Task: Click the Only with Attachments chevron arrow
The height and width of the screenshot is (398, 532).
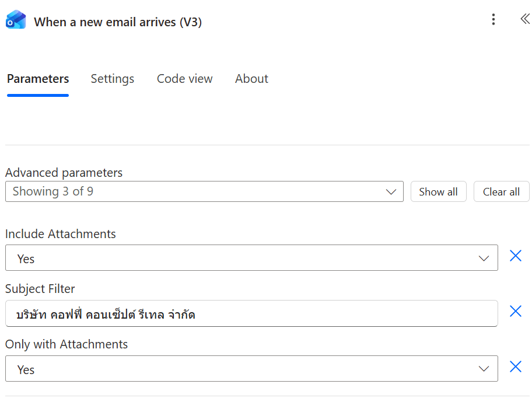Action: coord(484,369)
